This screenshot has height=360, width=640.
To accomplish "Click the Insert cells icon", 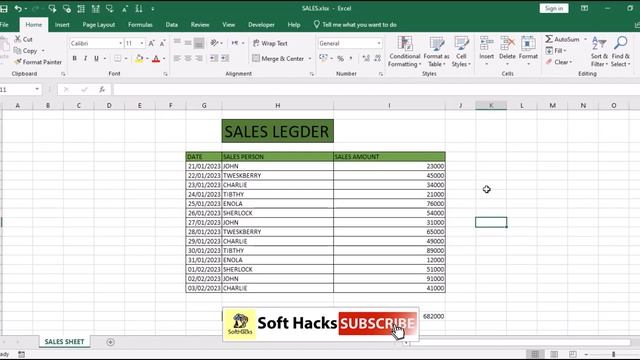I will pos(487,43).
